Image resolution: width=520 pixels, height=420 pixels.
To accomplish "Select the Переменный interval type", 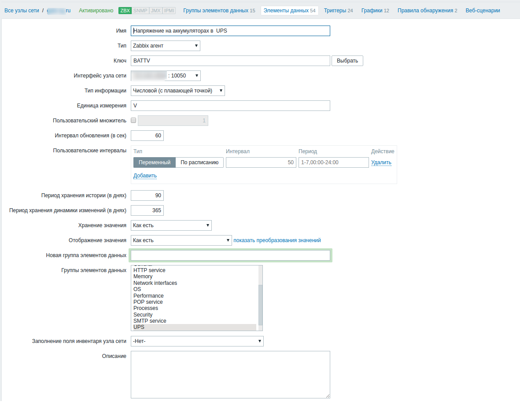I will (154, 162).
